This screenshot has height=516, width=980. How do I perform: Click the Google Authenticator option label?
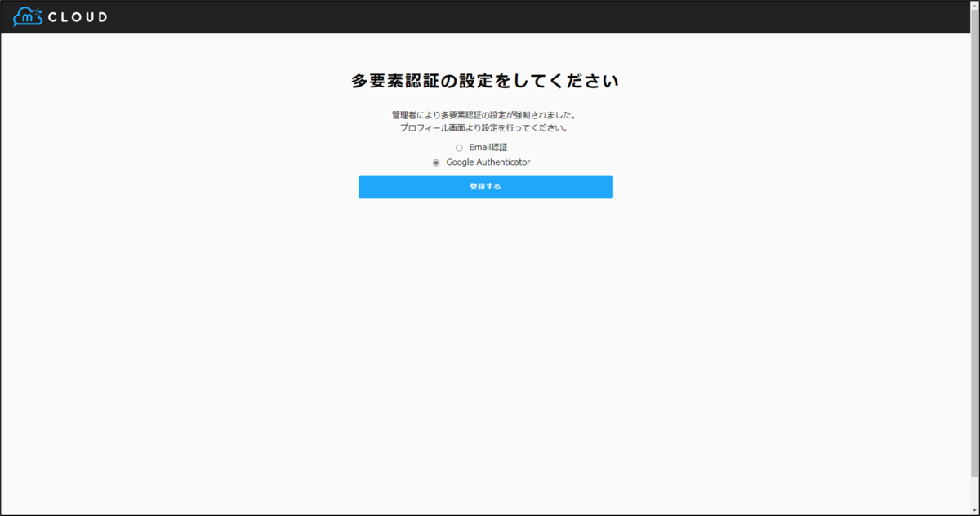click(488, 162)
